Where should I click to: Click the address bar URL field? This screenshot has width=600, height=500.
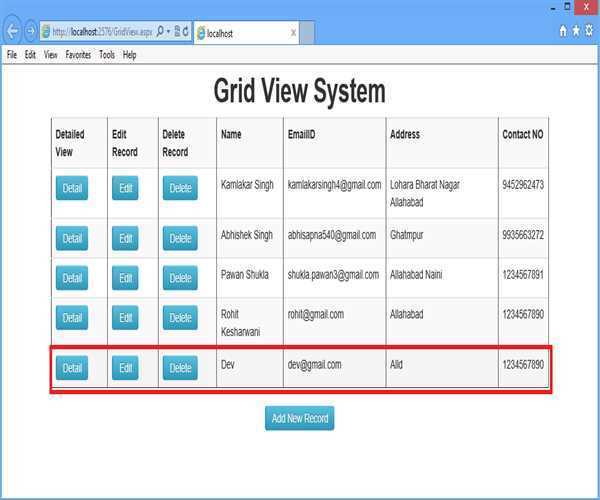[95, 32]
